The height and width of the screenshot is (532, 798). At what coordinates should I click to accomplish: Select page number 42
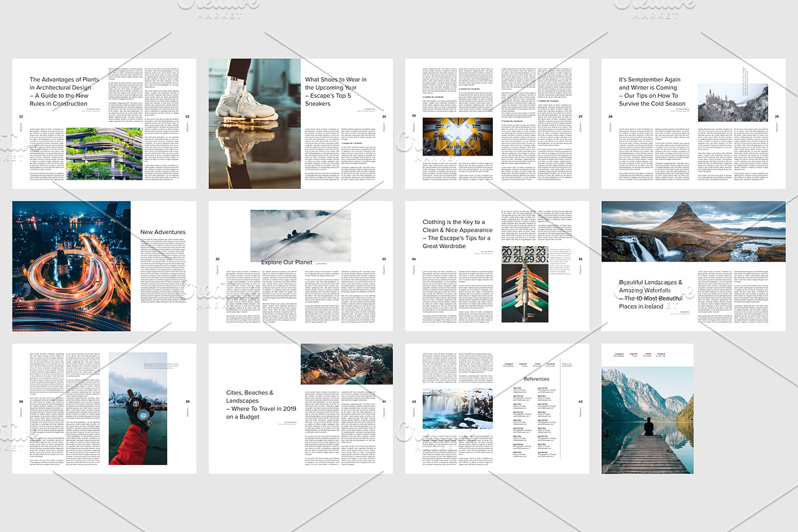414,402
